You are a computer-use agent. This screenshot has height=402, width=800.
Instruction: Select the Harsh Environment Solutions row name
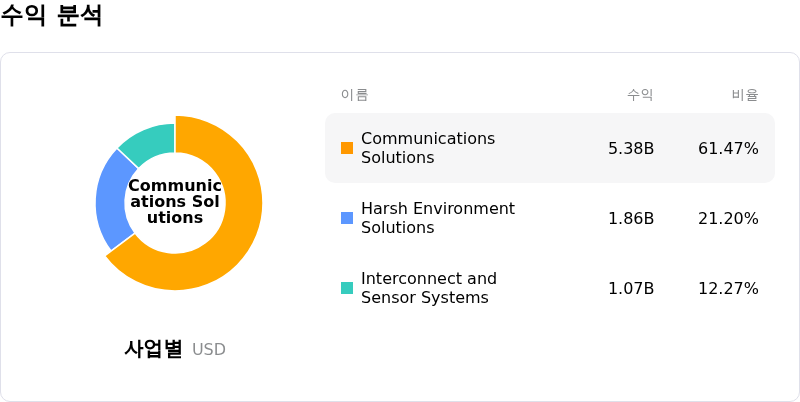pos(438,218)
